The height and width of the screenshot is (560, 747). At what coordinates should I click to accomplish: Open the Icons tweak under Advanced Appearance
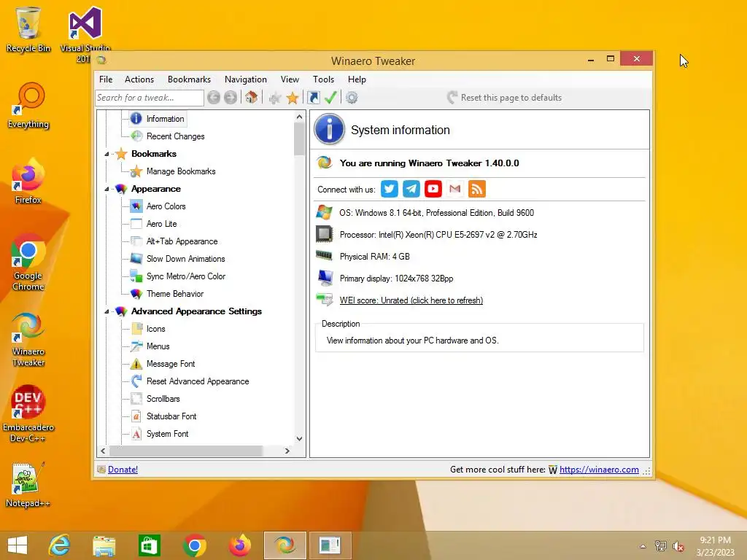pyautogui.click(x=156, y=329)
